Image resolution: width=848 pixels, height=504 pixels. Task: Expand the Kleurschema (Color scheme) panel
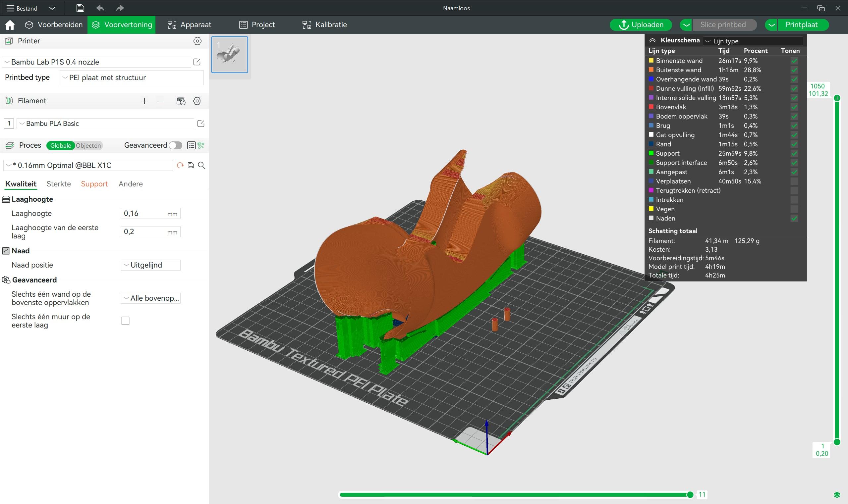[x=653, y=40]
